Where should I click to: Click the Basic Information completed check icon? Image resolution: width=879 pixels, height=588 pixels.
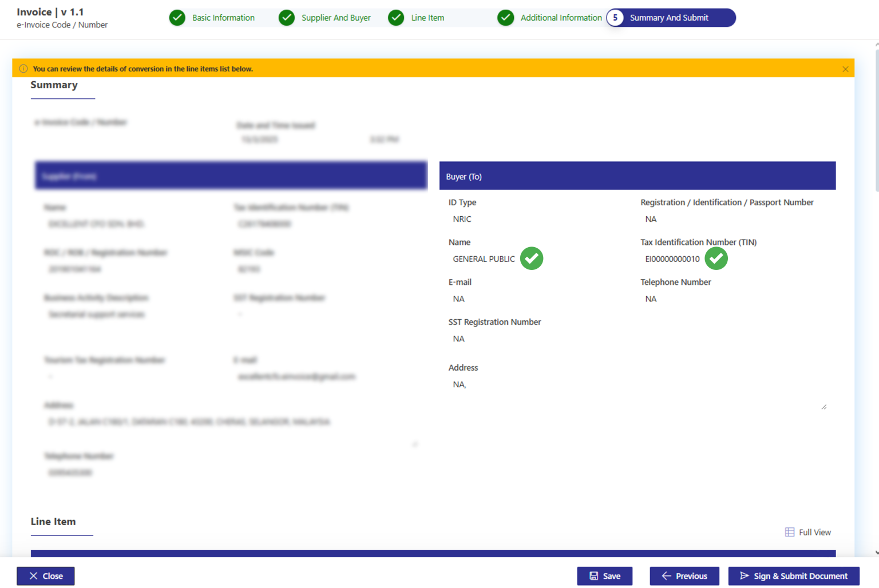177,18
